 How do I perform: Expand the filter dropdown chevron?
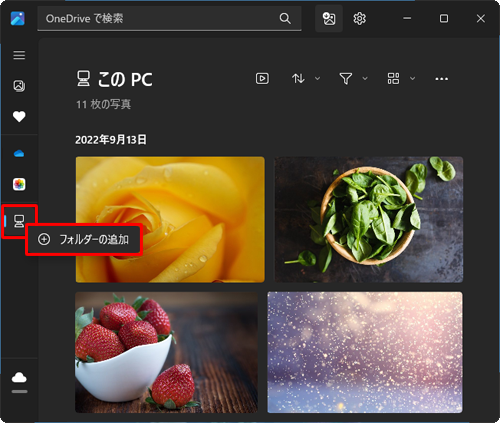pyautogui.click(x=365, y=79)
